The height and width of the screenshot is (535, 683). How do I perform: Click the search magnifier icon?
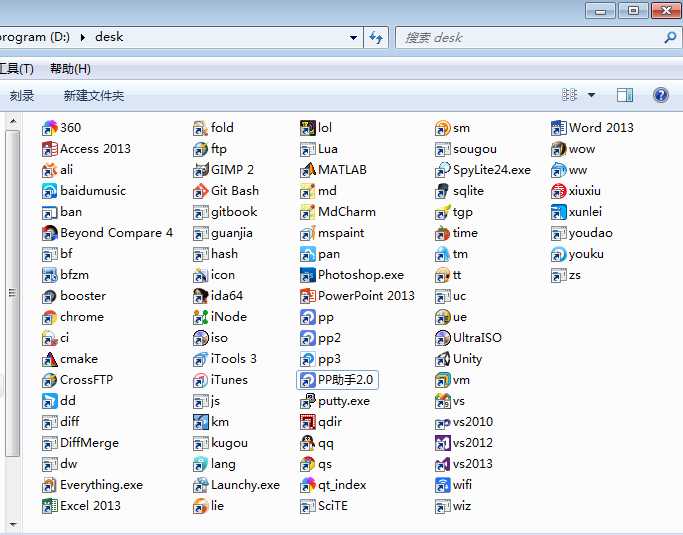pyautogui.click(x=670, y=38)
